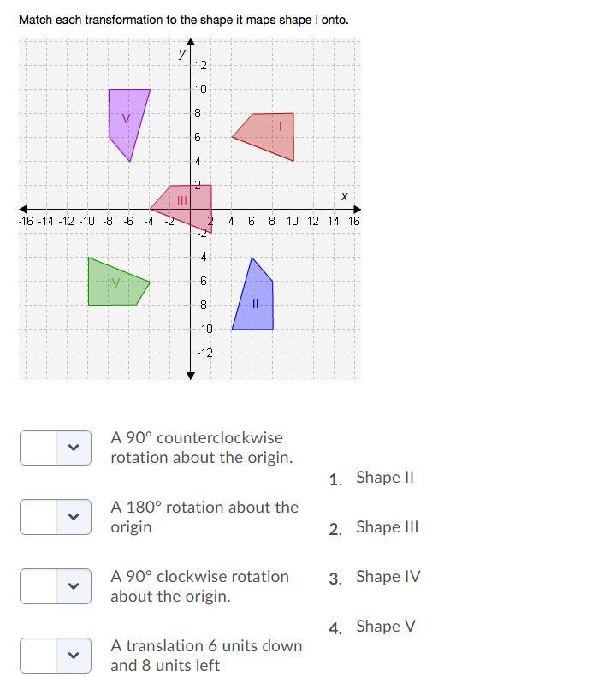Click the right arrow of the x-axis
616x677 pixels.
coord(357,210)
